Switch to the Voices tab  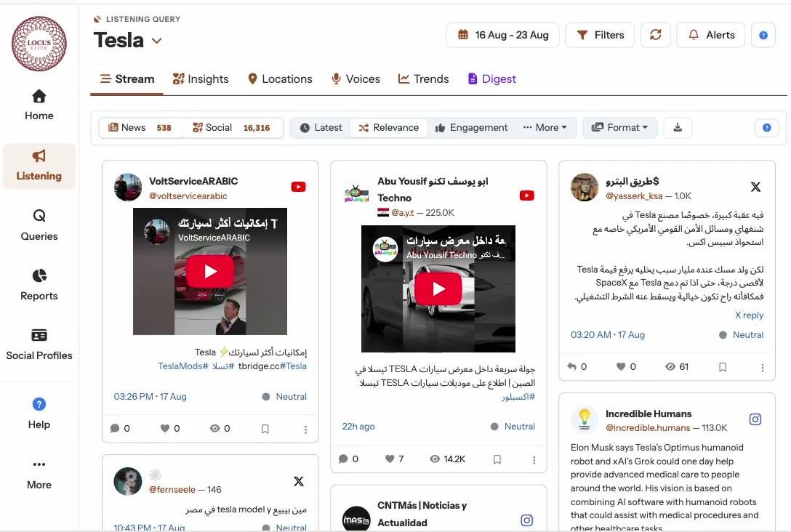[356, 79]
